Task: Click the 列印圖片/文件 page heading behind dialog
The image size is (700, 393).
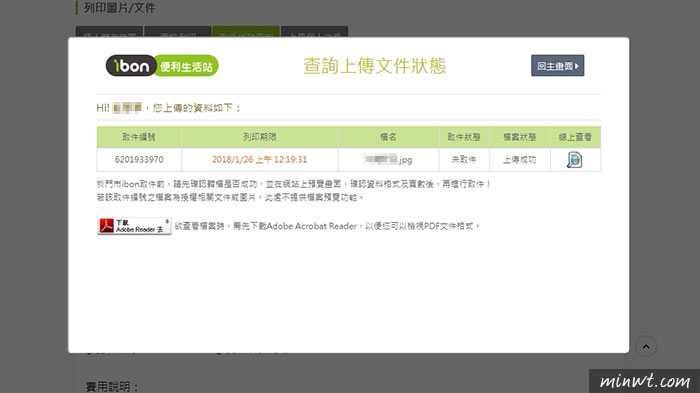Action: [120, 8]
